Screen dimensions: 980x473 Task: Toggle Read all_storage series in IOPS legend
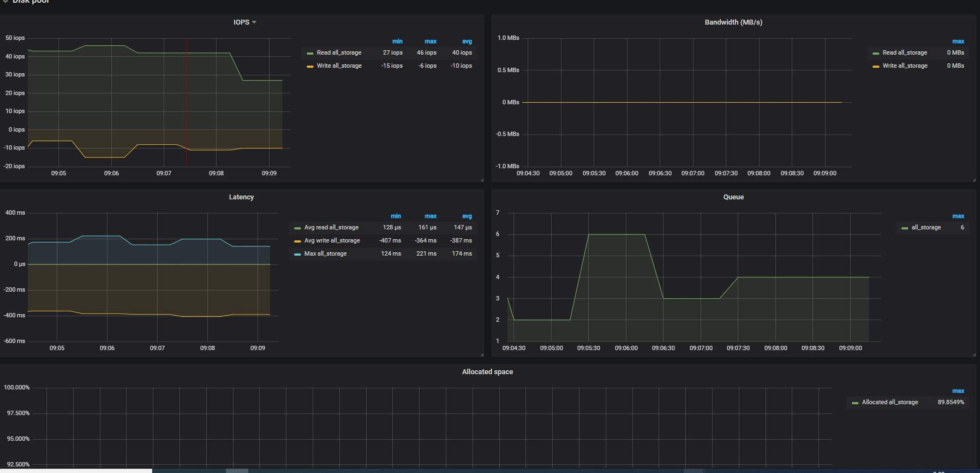(x=339, y=53)
